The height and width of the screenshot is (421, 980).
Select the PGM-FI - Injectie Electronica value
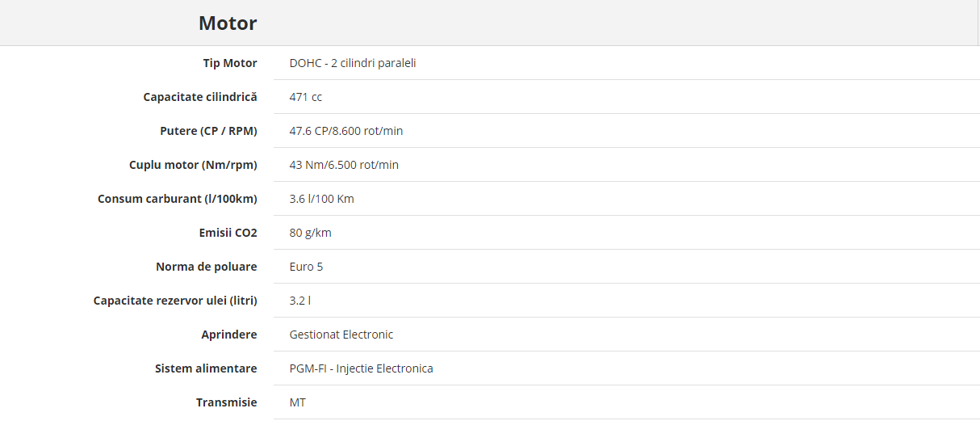point(362,368)
